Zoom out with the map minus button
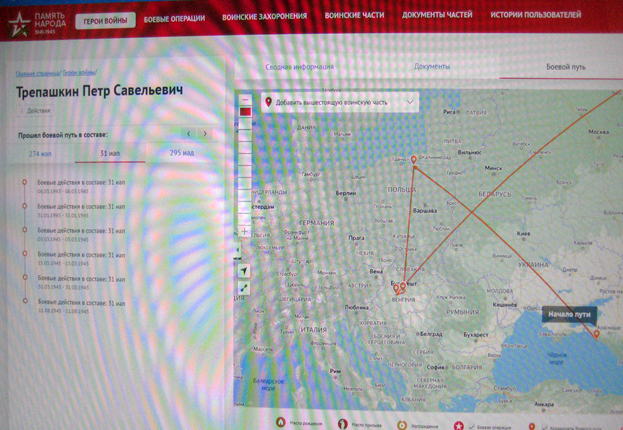The width and height of the screenshot is (623, 430). pyautogui.click(x=244, y=99)
